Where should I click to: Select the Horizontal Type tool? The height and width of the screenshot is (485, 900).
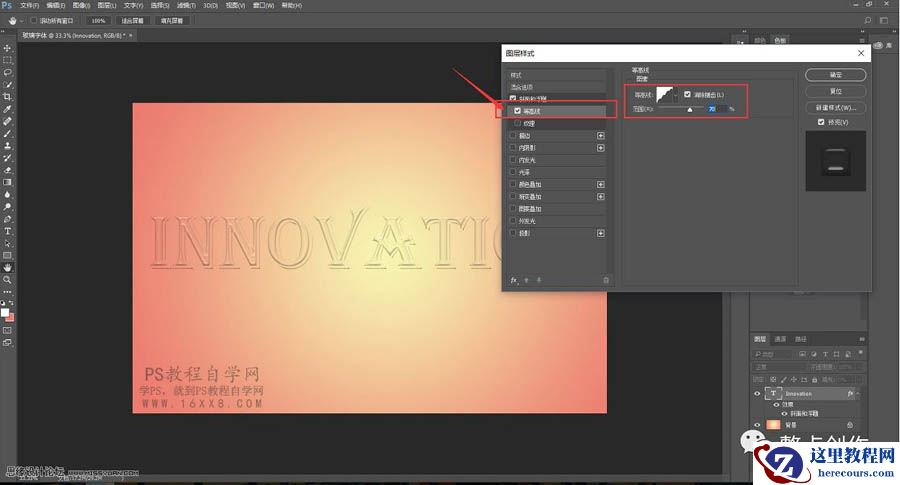(7, 231)
